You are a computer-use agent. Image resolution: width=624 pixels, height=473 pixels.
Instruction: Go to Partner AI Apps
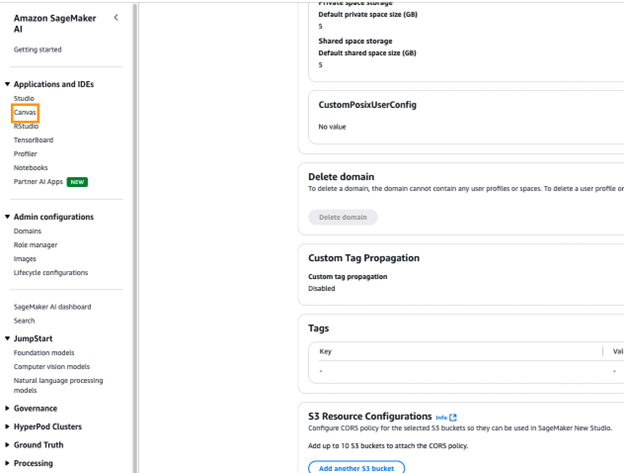(38, 182)
